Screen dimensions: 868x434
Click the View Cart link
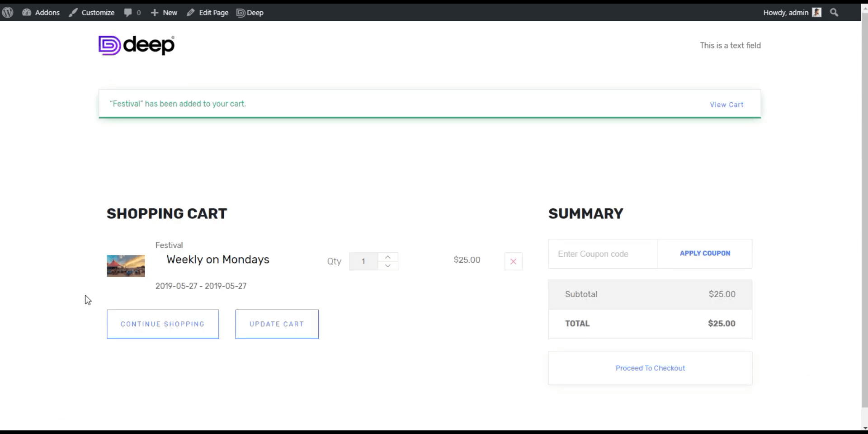click(x=726, y=104)
